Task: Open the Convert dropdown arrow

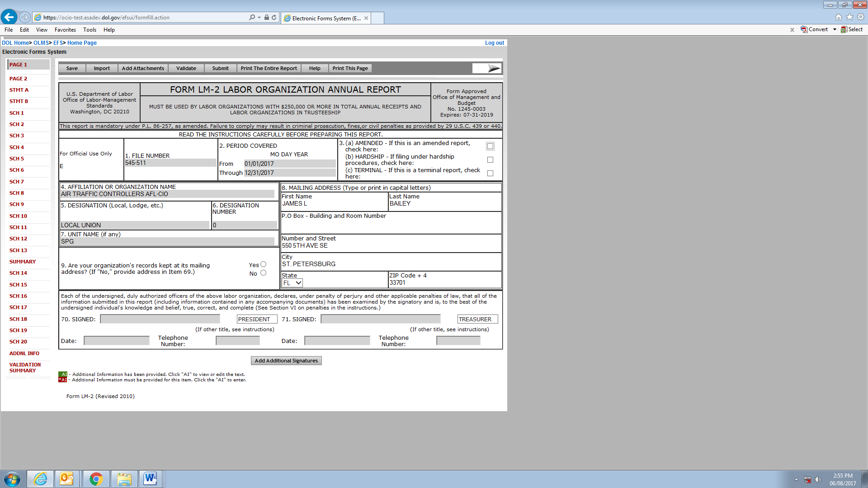Action: [x=835, y=29]
